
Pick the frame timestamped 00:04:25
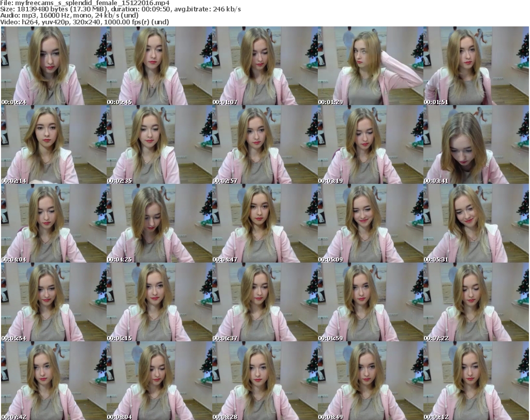tap(159, 223)
